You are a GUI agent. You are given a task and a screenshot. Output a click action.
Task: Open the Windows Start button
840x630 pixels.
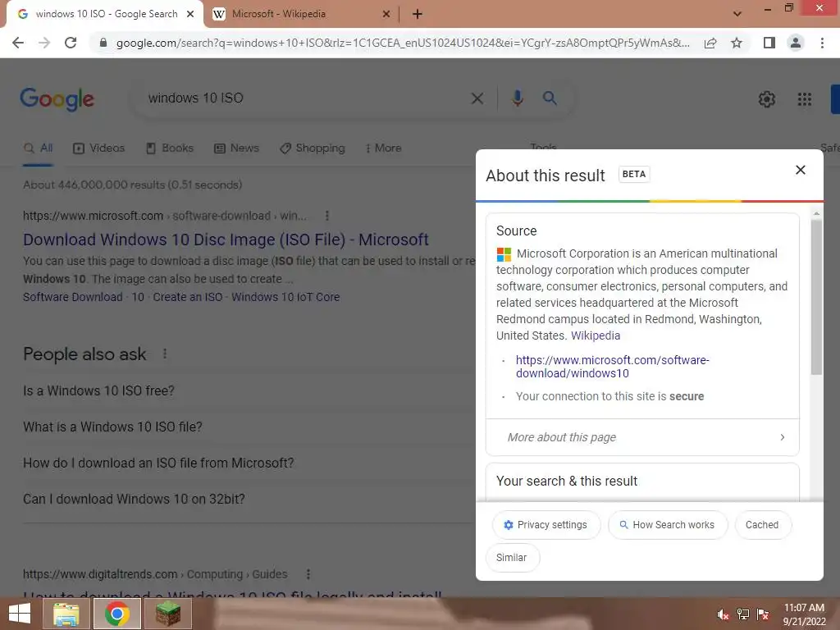point(20,614)
